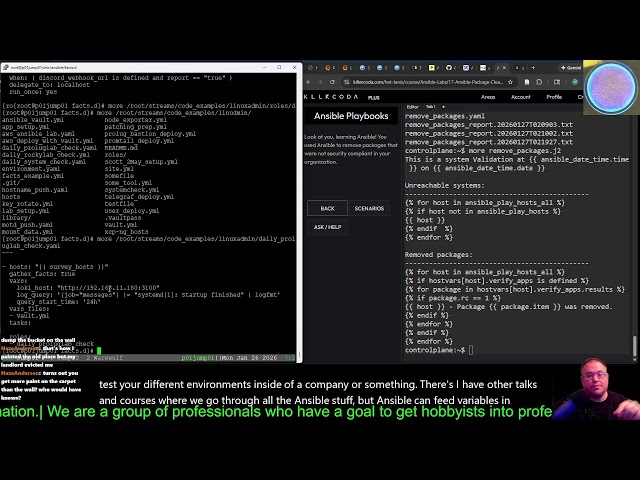Click the green cursor in PuTTY terminal
Screen dimensions: 640x480
pyautogui.click(x=99, y=351)
